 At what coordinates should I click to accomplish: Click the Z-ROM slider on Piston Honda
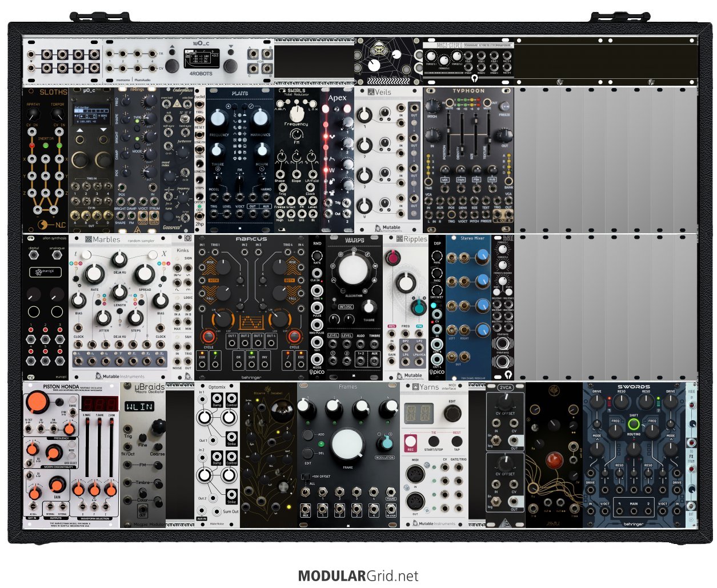click(x=112, y=448)
